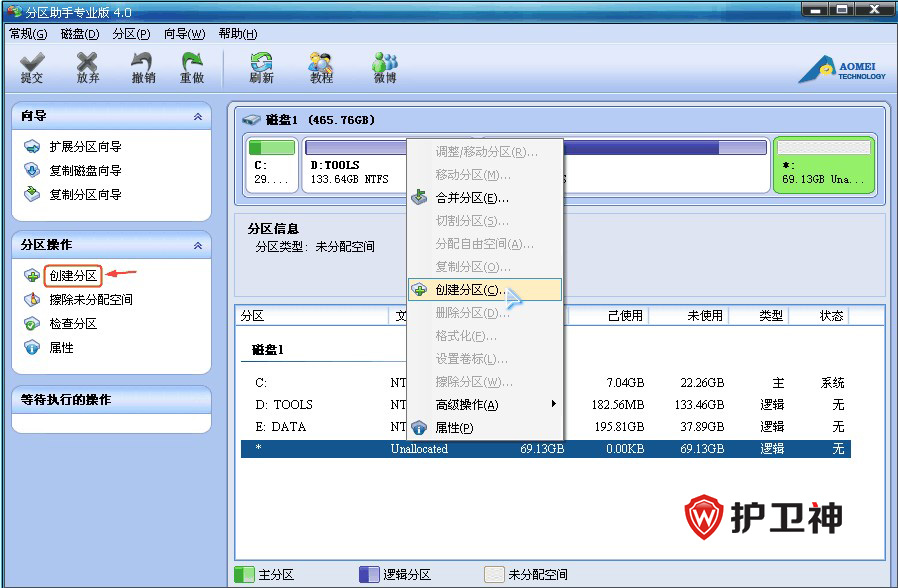
Task: Click the 22.26GB unused value
Action: pos(702,383)
